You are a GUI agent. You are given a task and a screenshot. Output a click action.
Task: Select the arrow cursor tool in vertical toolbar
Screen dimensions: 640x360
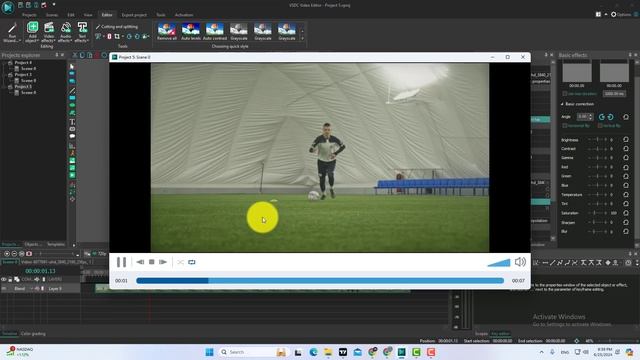pyautogui.click(x=72, y=66)
